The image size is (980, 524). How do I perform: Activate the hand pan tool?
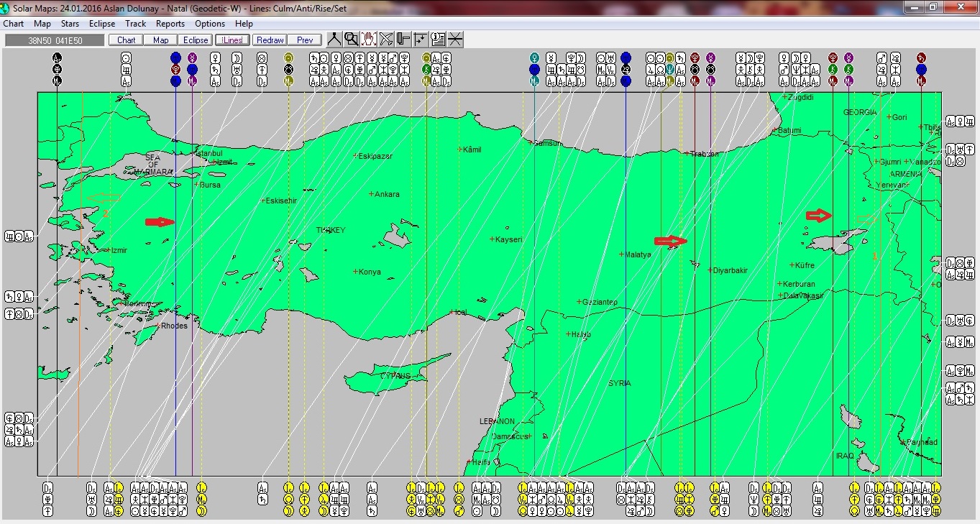369,40
